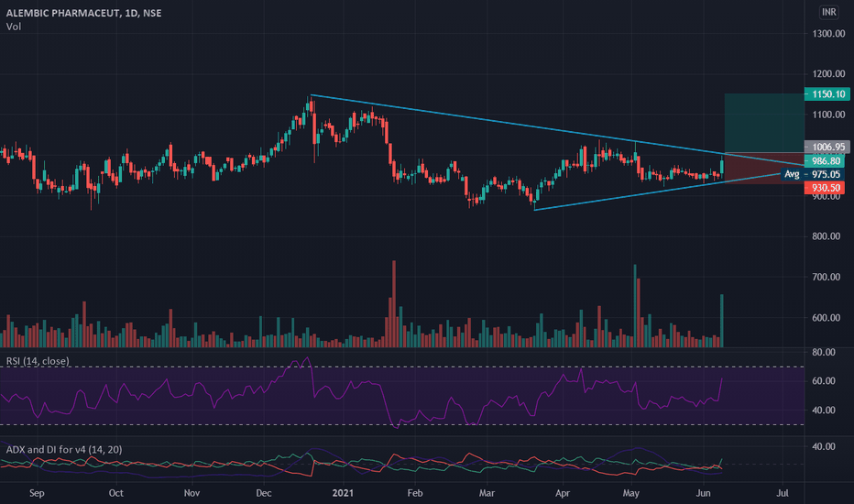The height and width of the screenshot is (504, 854).
Task: Click the 700.00 price scale value
Action: click(x=827, y=277)
